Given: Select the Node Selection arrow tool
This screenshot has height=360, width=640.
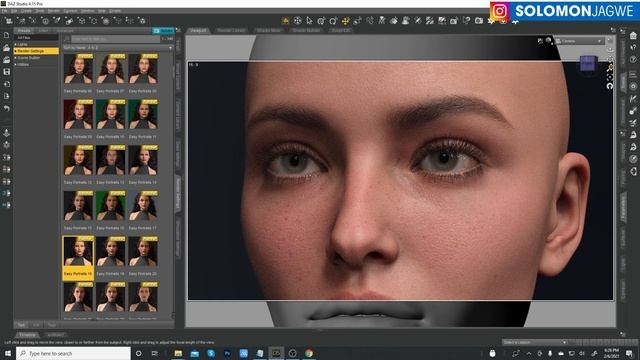Looking at the screenshot, I should [x=309, y=20].
